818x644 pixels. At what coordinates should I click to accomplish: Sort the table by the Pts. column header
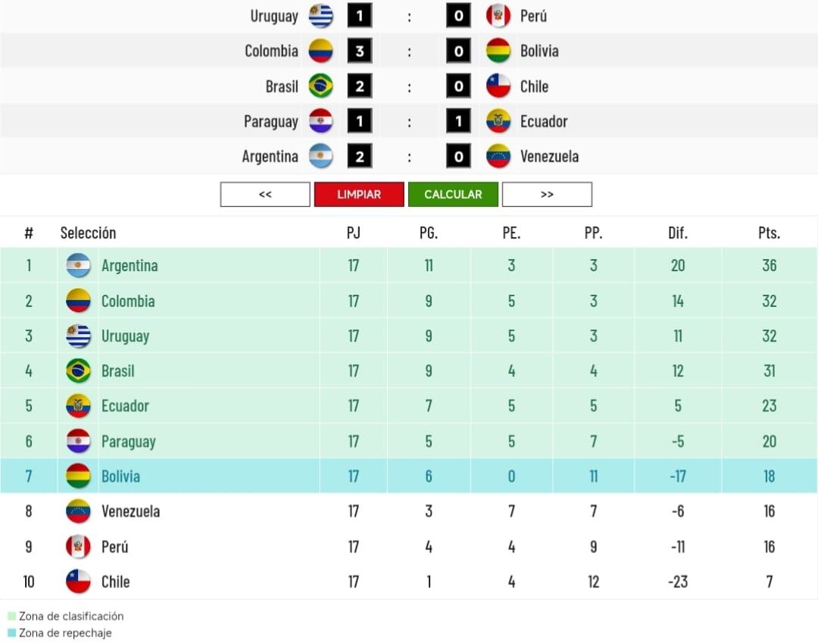pyautogui.click(x=769, y=233)
